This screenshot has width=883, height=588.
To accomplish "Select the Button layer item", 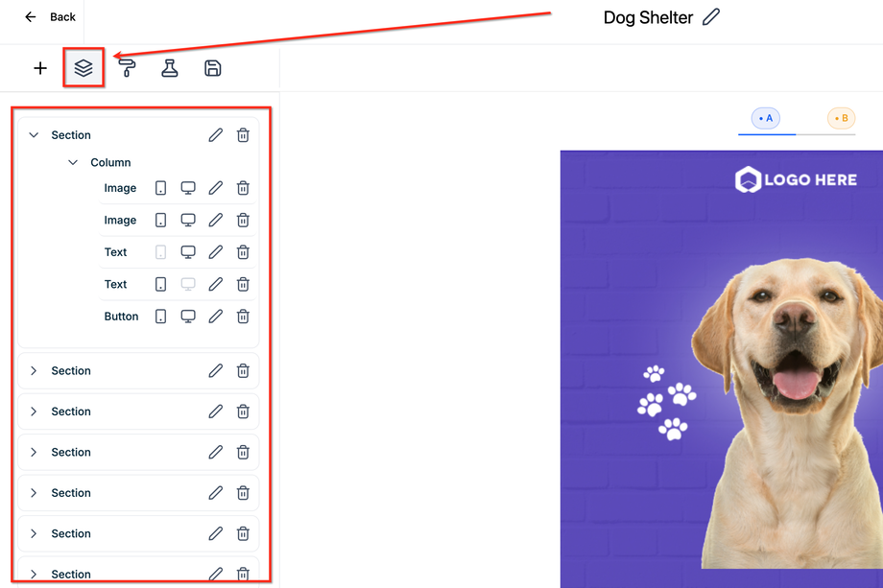I will (x=121, y=317).
